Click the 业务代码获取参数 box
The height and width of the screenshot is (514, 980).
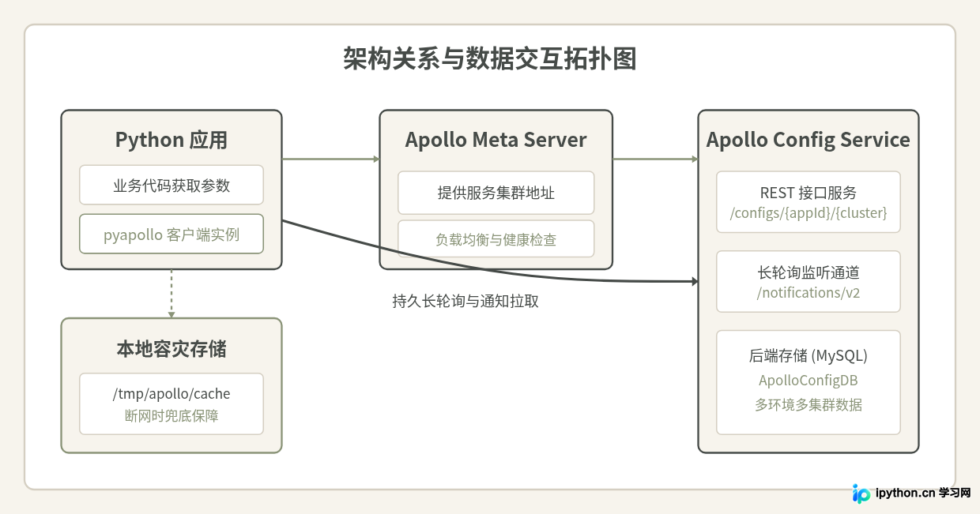171,185
